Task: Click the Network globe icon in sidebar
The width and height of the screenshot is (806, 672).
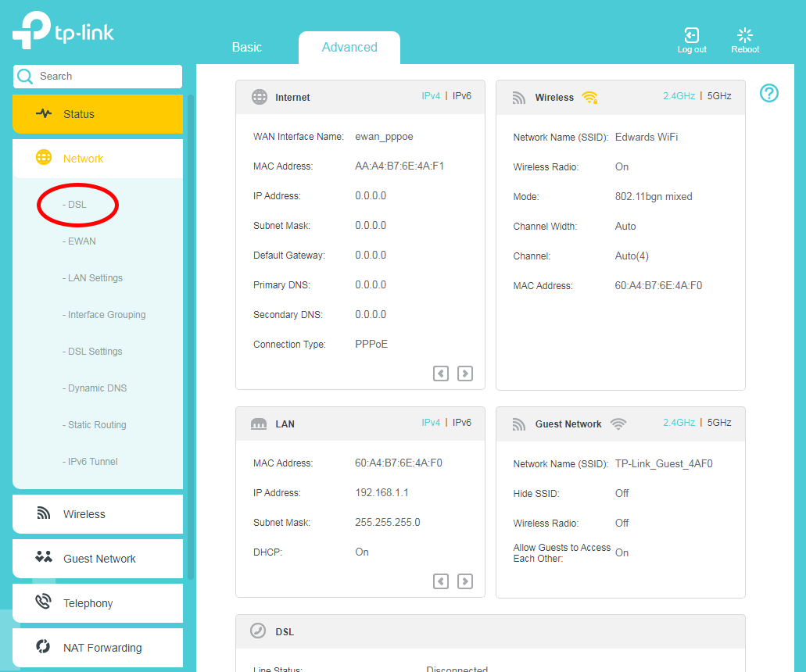Action: (x=44, y=157)
